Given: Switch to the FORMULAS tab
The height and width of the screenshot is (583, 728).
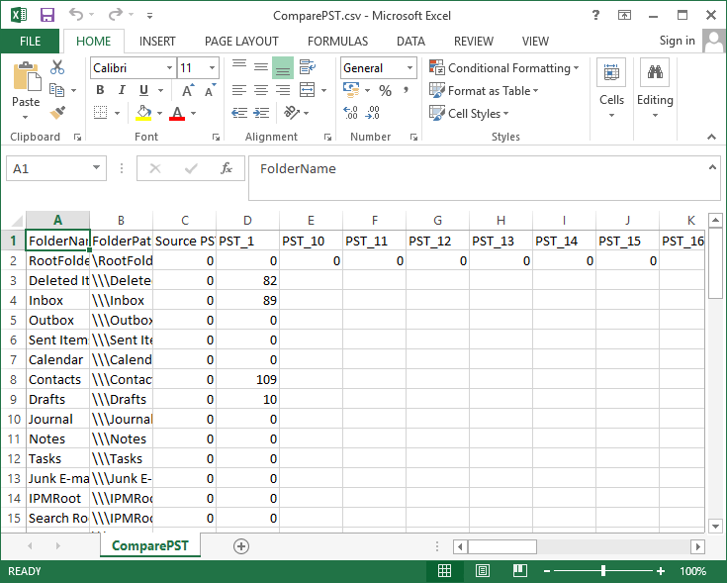Looking at the screenshot, I should [x=337, y=42].
